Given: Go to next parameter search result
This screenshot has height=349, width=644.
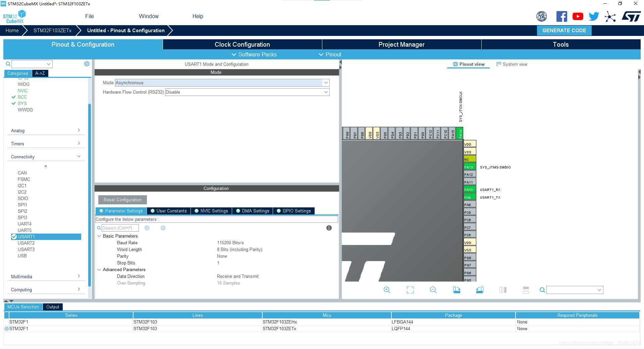Looking at the screenshot, I should click(163, 228).
